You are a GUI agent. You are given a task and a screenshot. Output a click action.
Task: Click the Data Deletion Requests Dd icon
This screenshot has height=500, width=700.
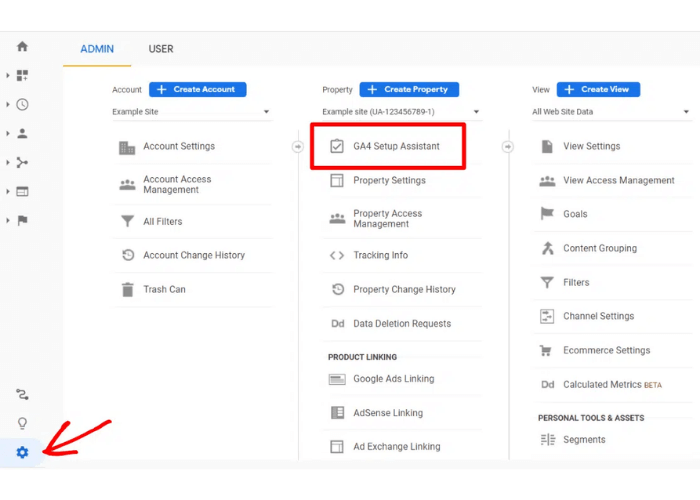tap(338, 324)
